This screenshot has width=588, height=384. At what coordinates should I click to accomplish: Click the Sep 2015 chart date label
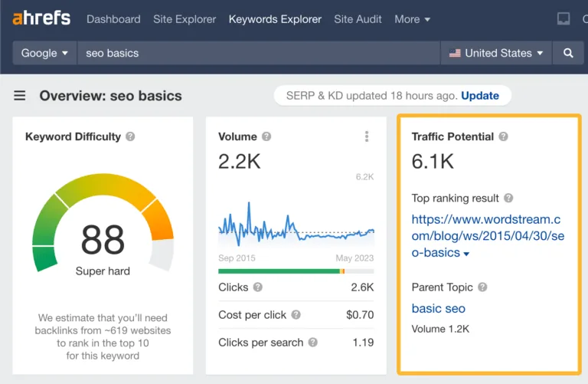(237, 258)
